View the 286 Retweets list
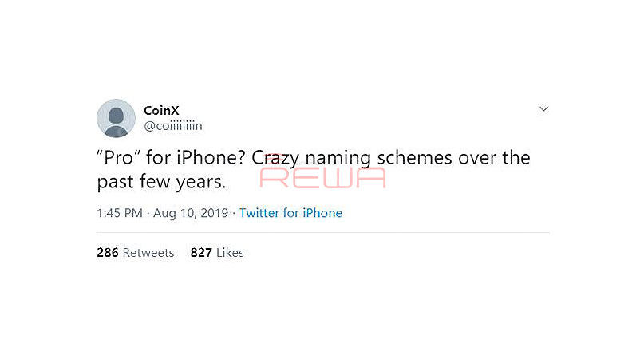 coord(135,252)
